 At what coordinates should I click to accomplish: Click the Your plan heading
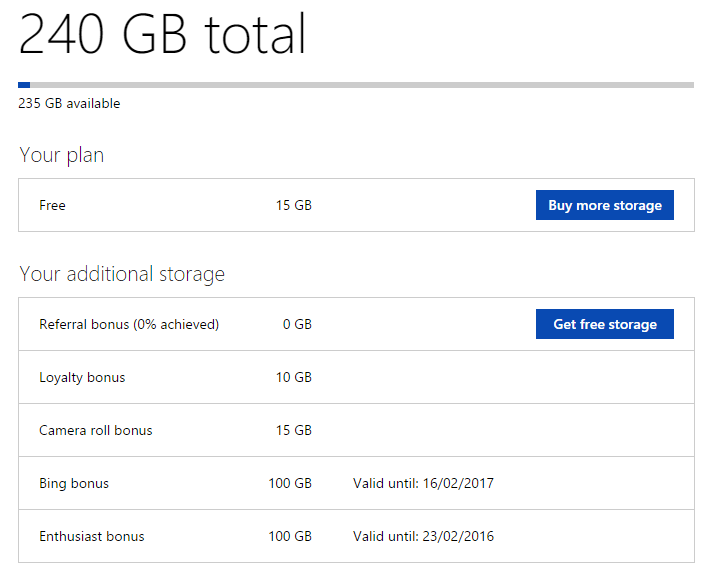(x=61, y=155)
